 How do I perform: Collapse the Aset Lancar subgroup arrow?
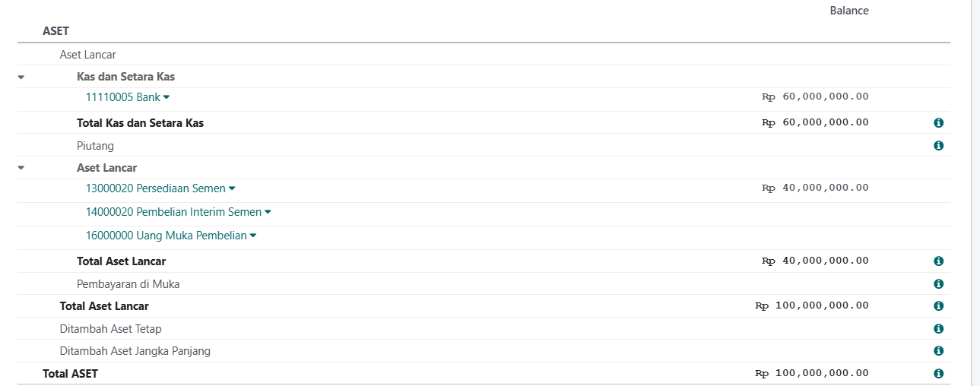pyautogui.click(x=21, y=168)
